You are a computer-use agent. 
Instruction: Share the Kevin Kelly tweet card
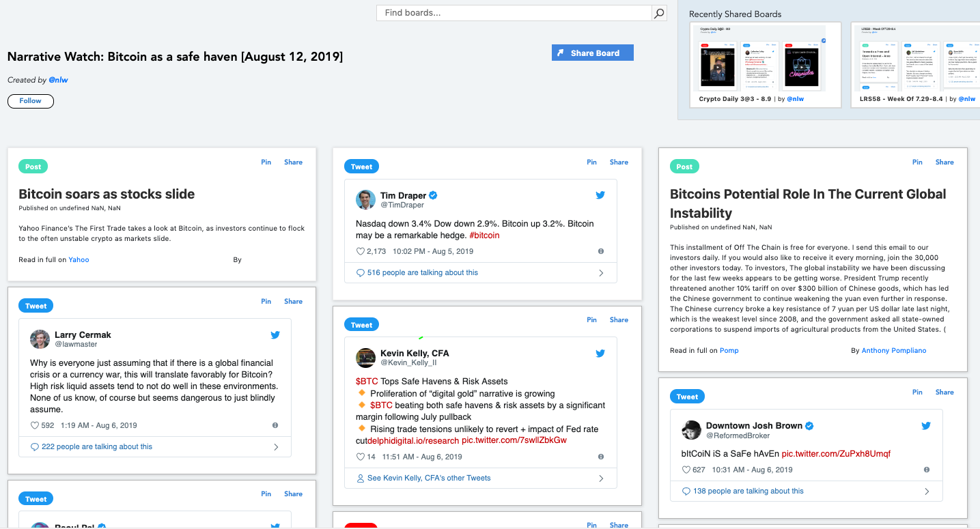[x=619, y=320]
